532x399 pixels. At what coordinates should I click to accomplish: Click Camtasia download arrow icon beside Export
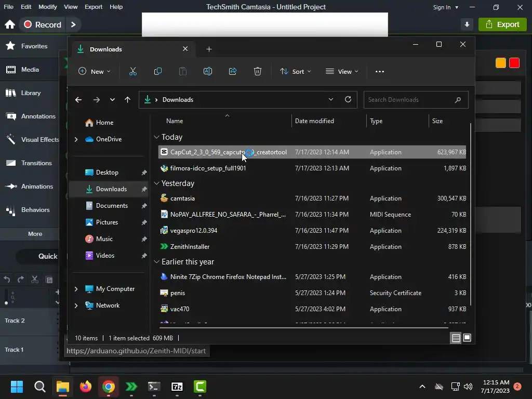467,24
